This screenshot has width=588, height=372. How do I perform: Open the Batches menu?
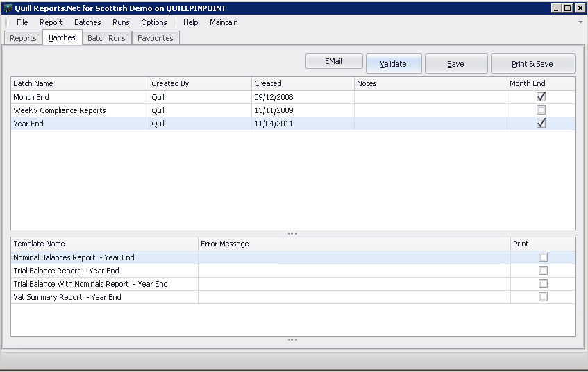pos(87,22)
